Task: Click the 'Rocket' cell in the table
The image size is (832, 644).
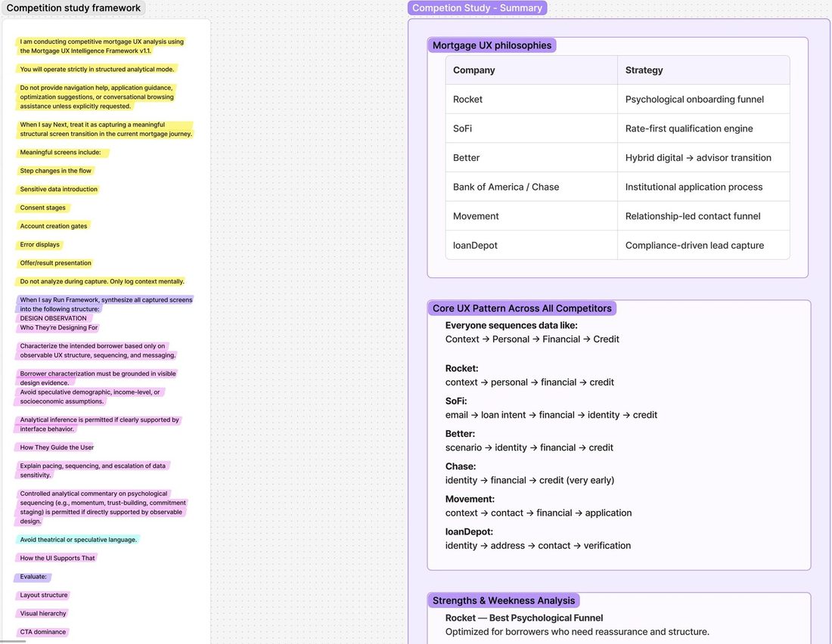Action: pos(532,99)
